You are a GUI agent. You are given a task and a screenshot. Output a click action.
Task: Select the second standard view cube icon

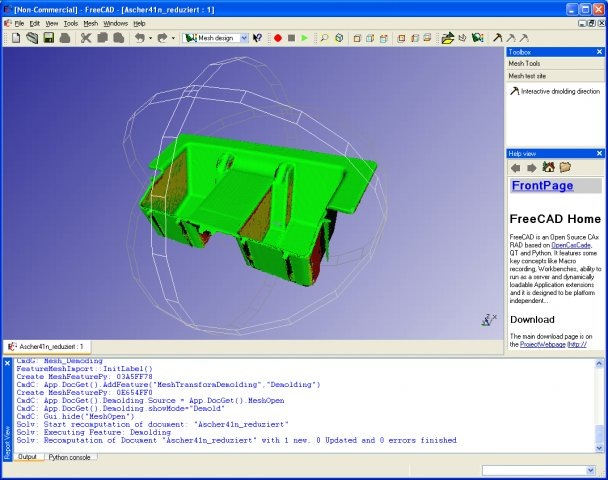370,38
